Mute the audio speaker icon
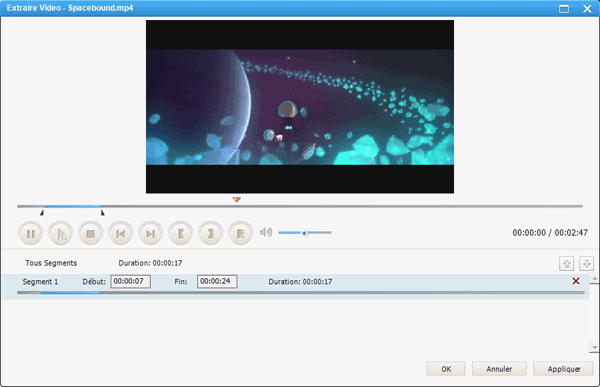This screenshot has height=387, width=600. (266, 232)
